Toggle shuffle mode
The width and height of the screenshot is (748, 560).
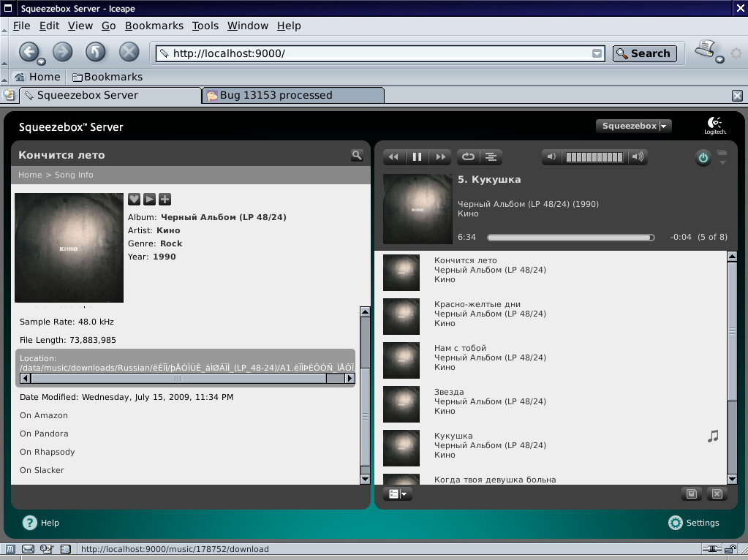click(491, 156)
